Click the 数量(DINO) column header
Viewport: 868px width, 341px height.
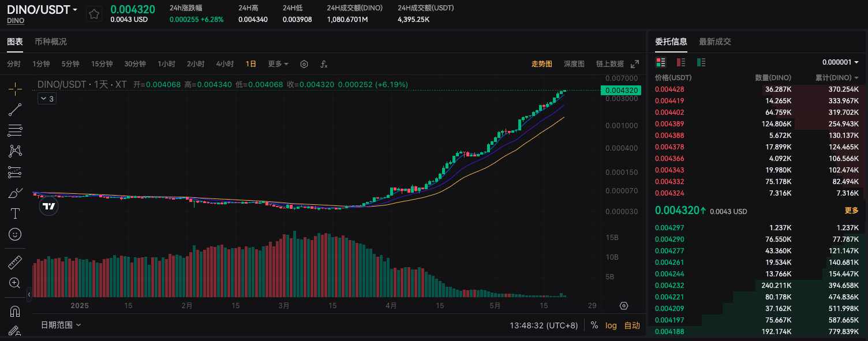point(773,77)
